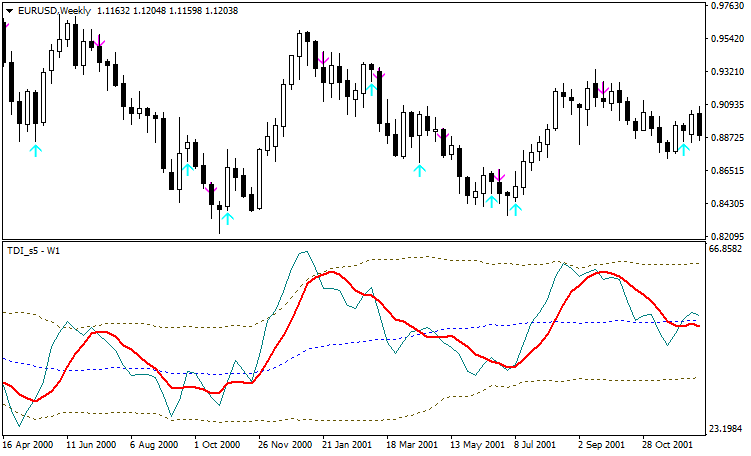Image resolution: width=751 pixels, height=456 pixels.
Task: Click the 0.86515 price scale label
Action: tap(727, 171)
